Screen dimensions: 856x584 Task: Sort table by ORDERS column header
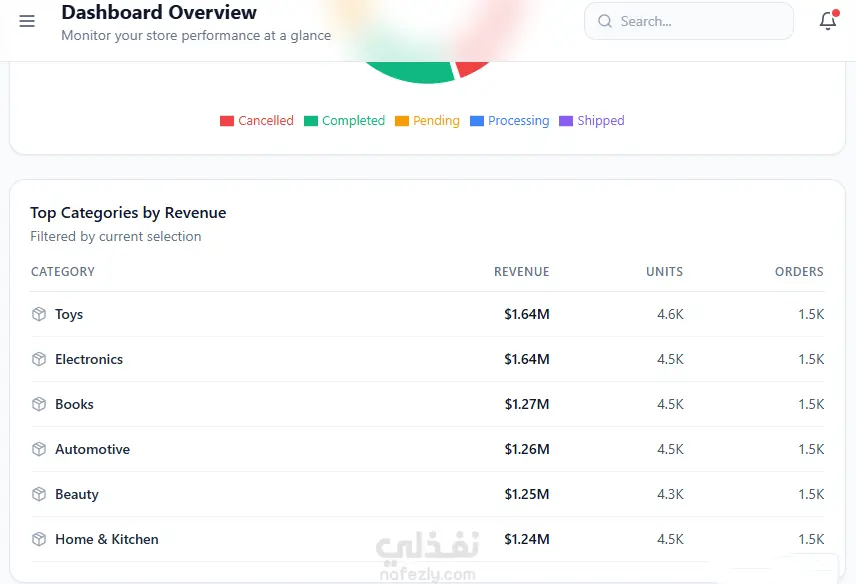[x=799, y=272]
